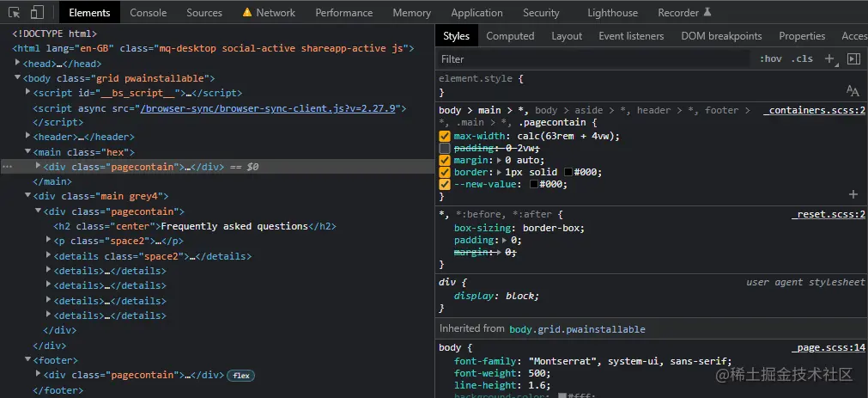The image size is (868, 398).
Task: Collapse the body grid pwainstallable node
Action: (18, 78)
